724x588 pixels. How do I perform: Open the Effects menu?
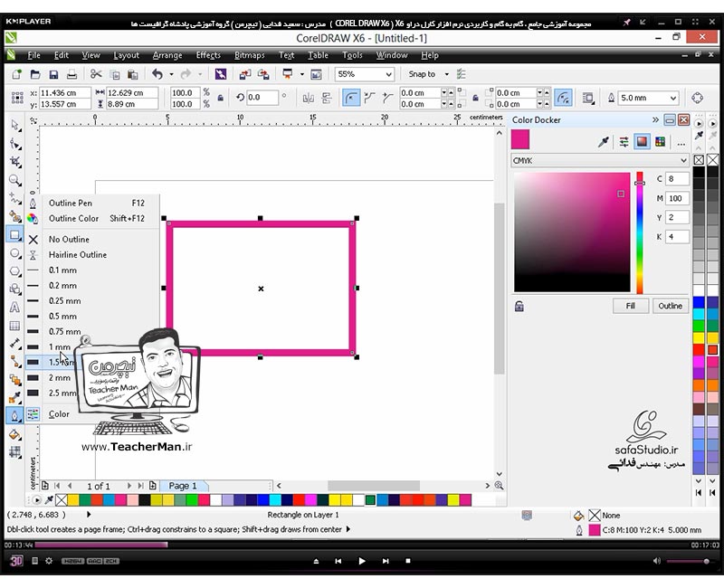208,55
